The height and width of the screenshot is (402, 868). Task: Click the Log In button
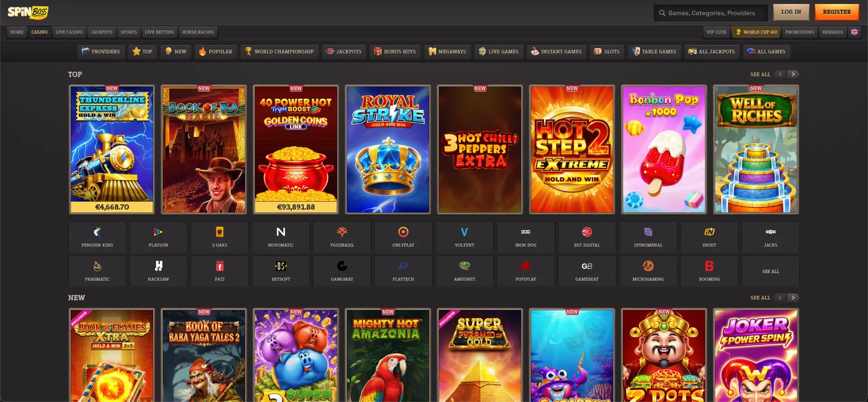click(x=791, y=12)
